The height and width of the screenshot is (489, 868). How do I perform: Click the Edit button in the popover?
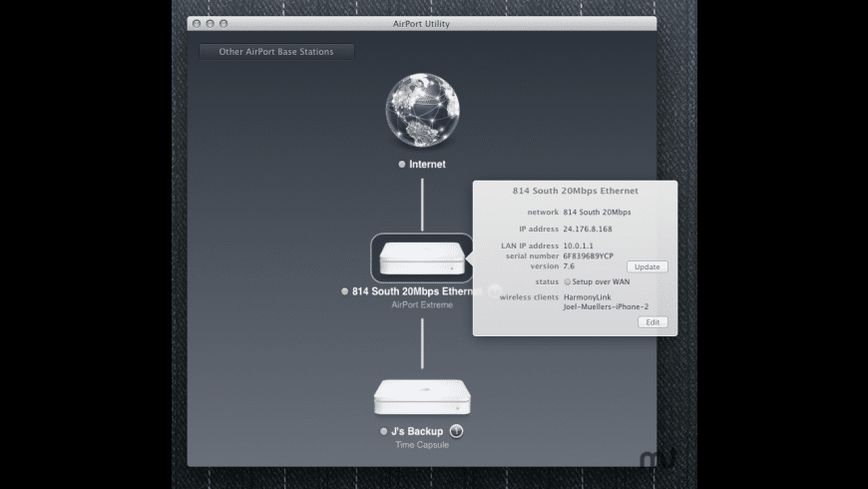click(x=652, y=322)
